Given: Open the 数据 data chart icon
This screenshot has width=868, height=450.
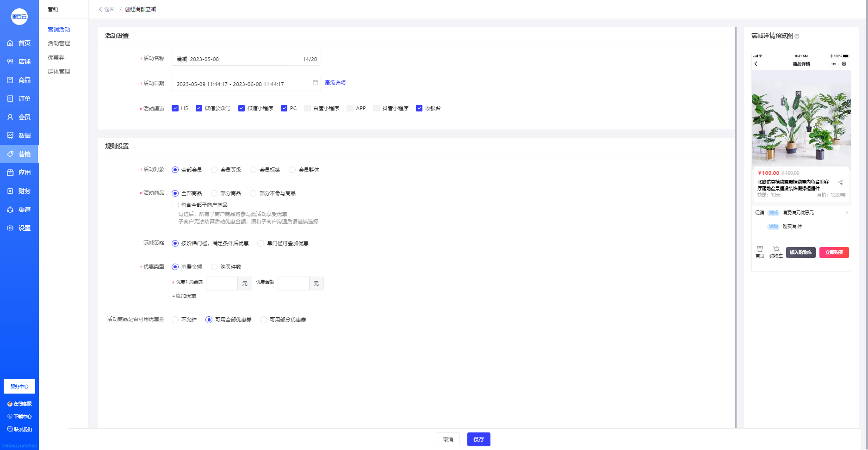Looking at the screenshot, I should [x=10, y=136].
